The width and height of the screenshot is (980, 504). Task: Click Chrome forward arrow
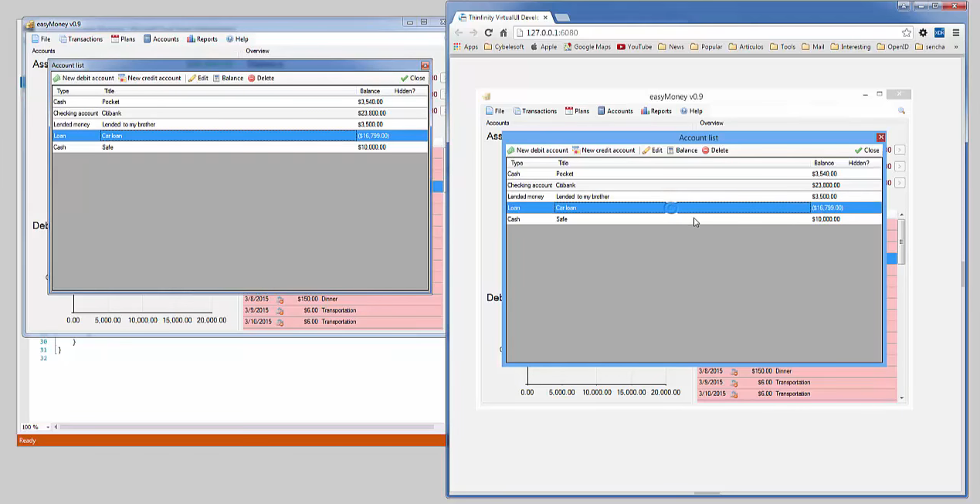coord(473,32)
